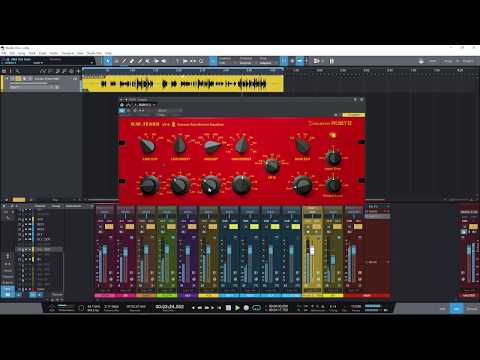Open the Track menu
The width and height of the screenshot is (480, 360).
[x=32, y=53]
